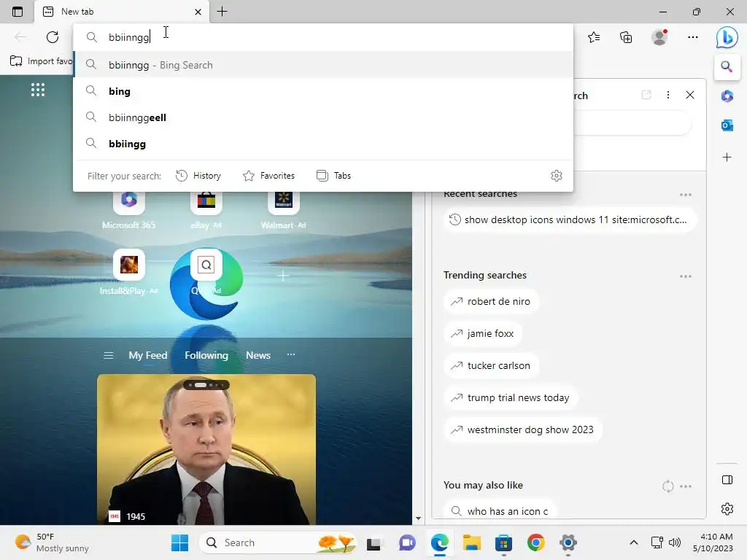
Task: Open more feed options ellipsis
Action: 291,355
